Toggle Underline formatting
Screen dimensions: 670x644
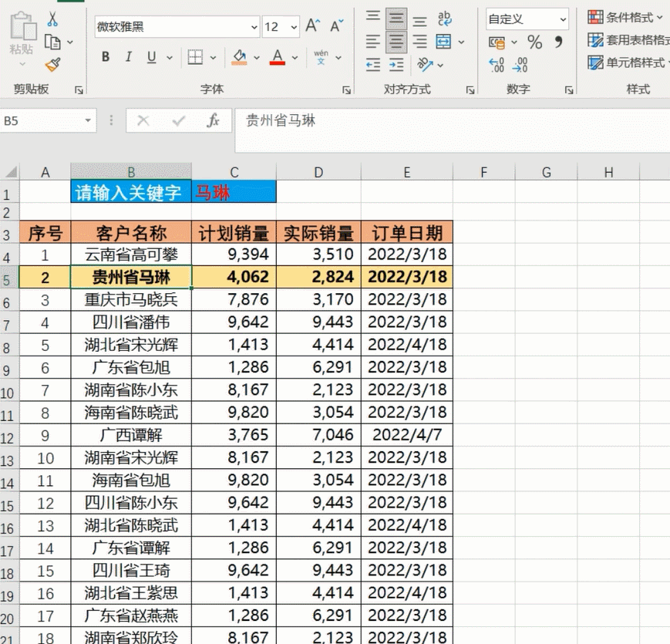click(x=151, y=57)
